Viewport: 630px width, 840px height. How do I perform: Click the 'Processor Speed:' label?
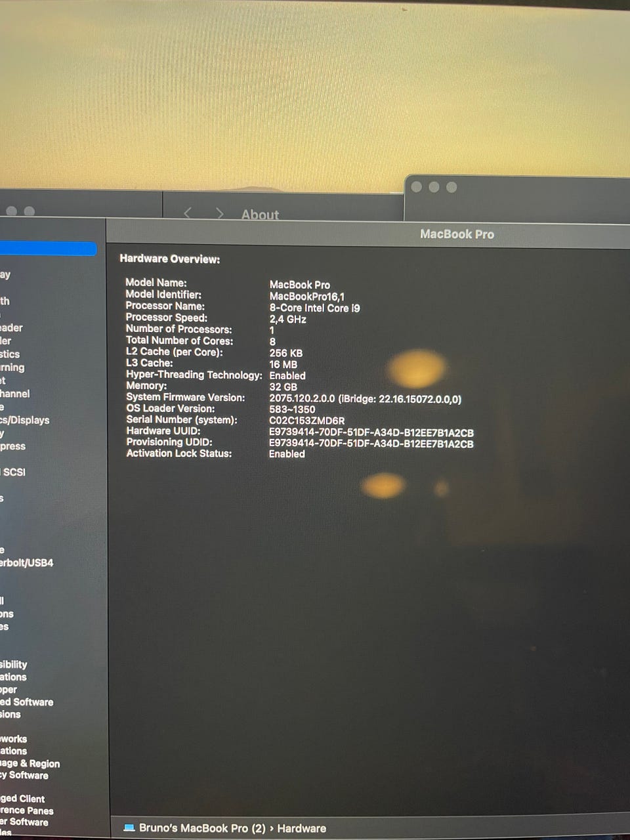click(x=167, y=318)
